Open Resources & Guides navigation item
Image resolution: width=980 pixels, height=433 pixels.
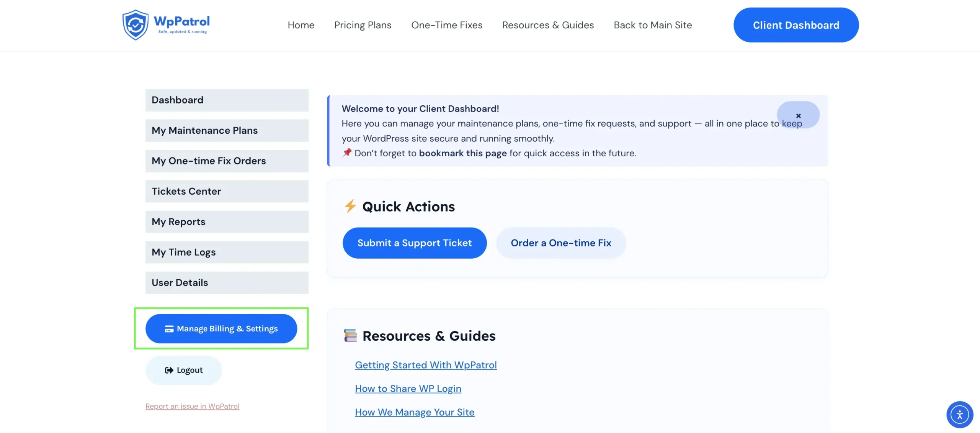pyautogui.click(x=548, y=25)
